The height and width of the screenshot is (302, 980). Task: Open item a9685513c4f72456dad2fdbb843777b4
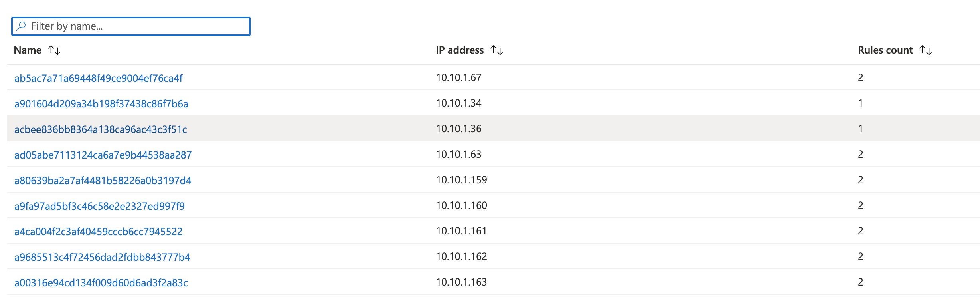[x=102, y=257]
